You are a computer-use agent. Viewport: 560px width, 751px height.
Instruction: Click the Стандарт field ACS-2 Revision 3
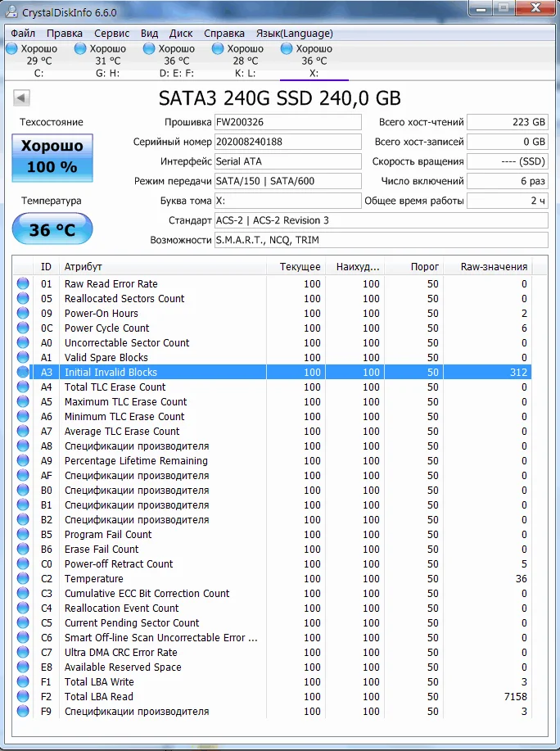click(381, 220)
